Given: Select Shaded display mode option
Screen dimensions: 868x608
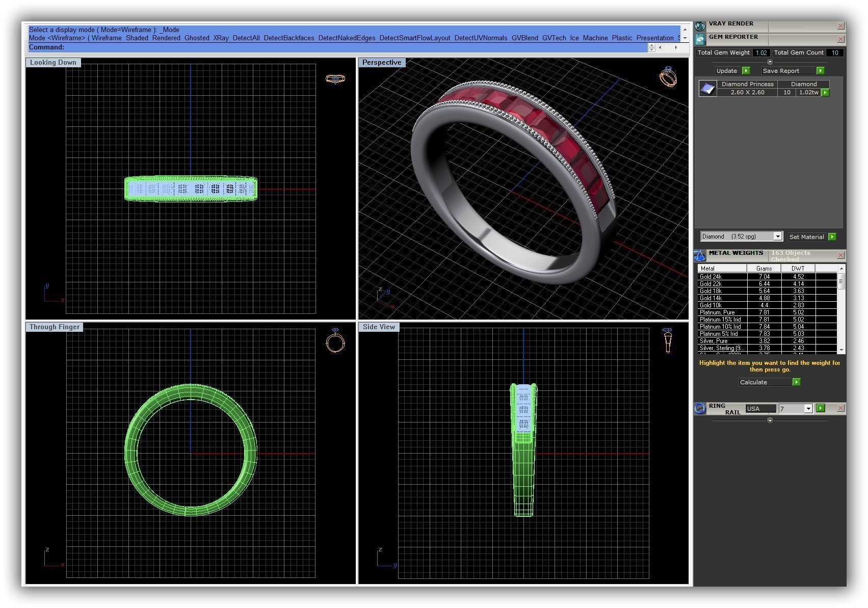Looking at the screenshot, I should tap(137, 38).
